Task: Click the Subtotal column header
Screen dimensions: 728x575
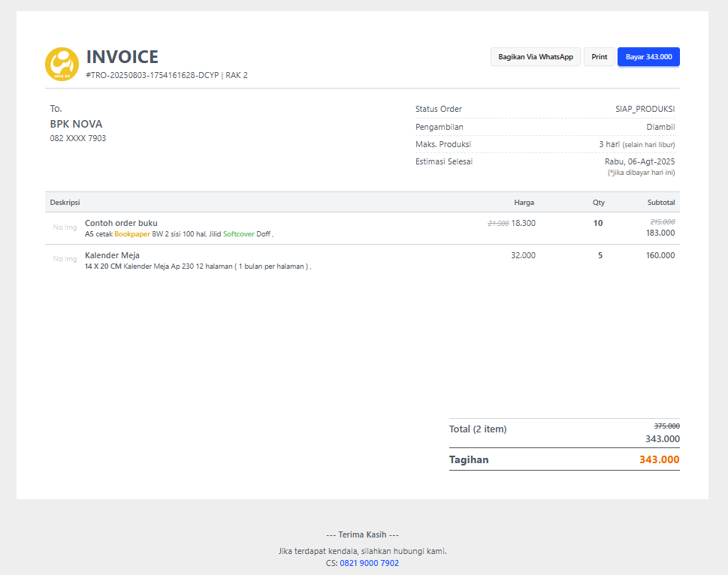Action: click(660, 203)
